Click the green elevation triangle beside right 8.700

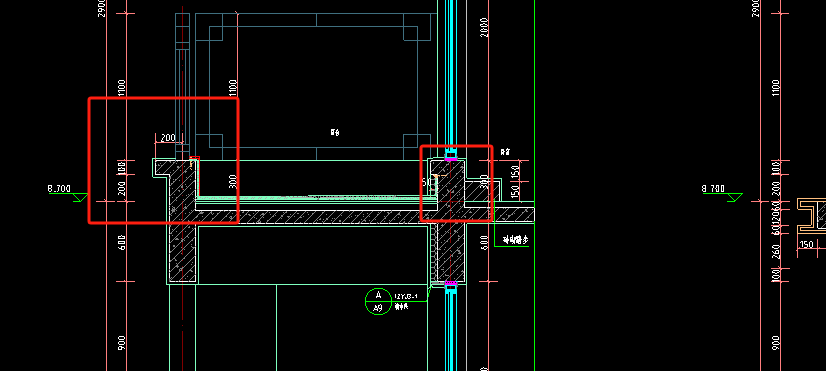pyautogui.click(x=735, y=198)
